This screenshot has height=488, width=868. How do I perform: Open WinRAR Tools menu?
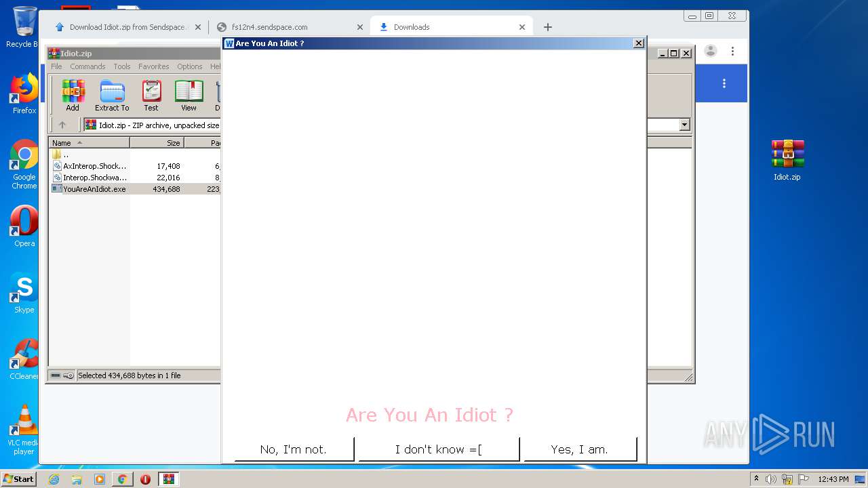pos(122,66)
